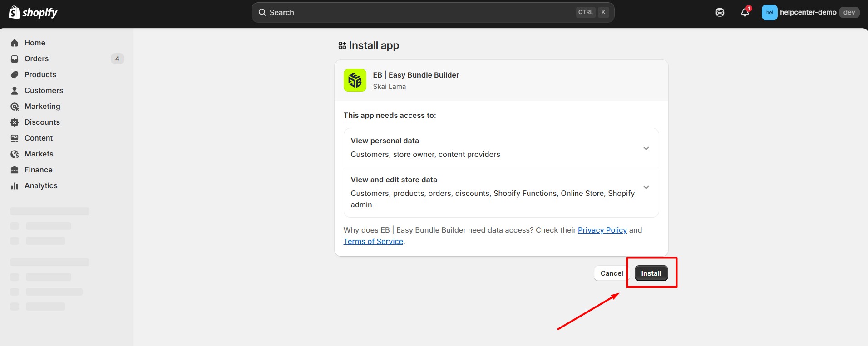Click the Install button
The width and height of the screenshot is (868, 346).
pyautogui.click(x=651, y=273)
